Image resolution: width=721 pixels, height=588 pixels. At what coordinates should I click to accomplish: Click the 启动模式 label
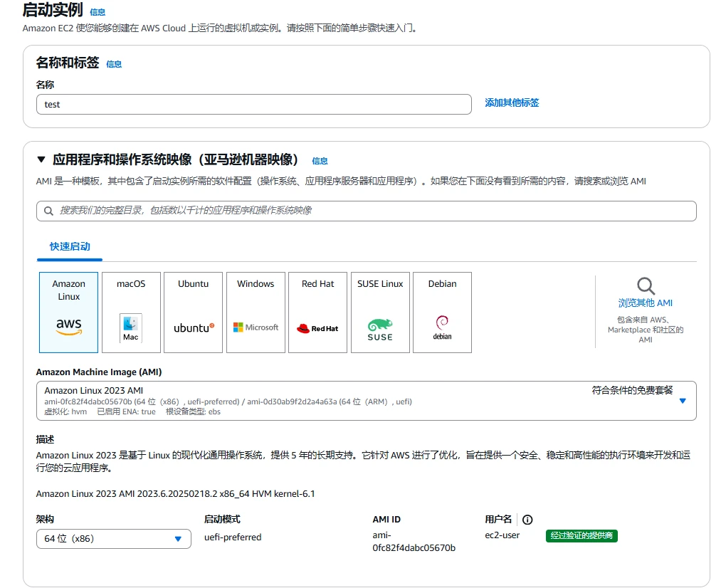pyautogui.click(x=222, y=520)
